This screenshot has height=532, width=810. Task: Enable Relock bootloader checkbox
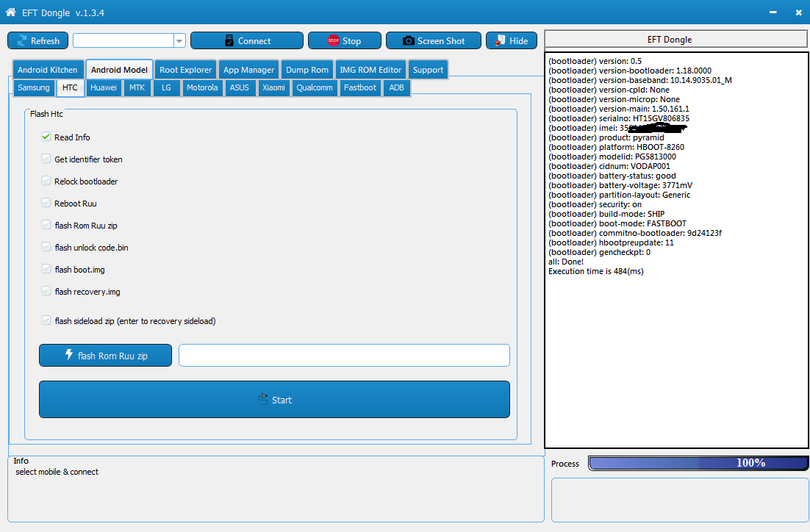pyautogui.click(x=46, y=181)
